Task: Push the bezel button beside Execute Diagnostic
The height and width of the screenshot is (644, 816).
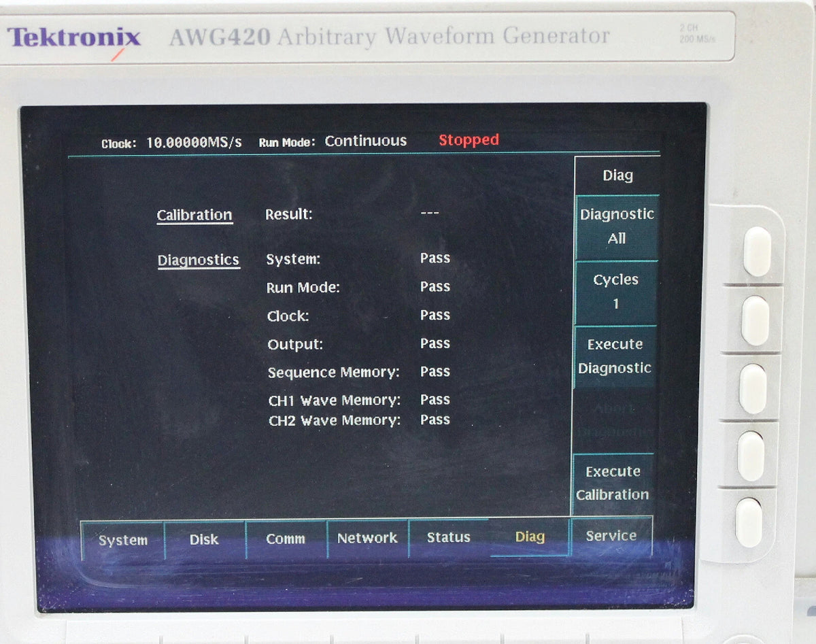Action: [753, 389]
